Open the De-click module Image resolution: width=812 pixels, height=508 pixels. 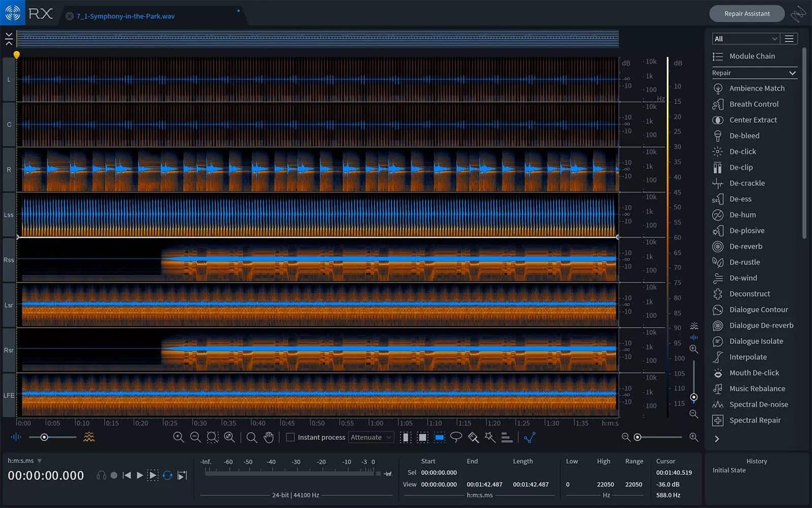click(734, 151)
